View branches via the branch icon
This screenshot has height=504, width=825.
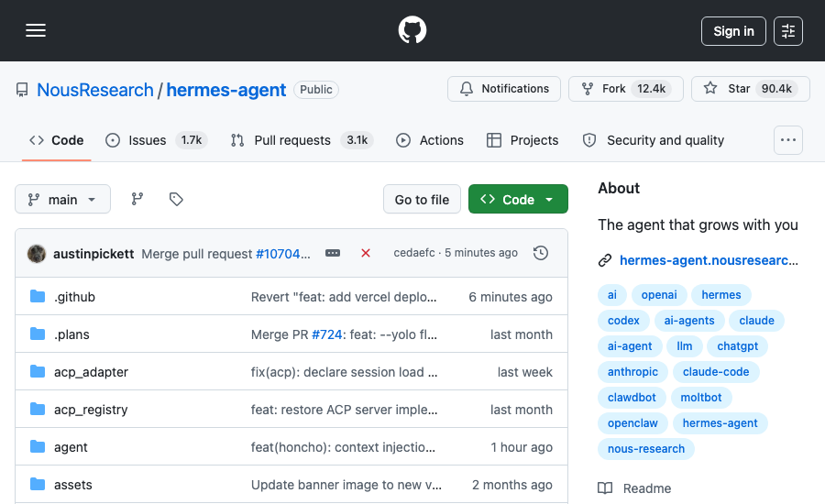click(x=137, y=199)
